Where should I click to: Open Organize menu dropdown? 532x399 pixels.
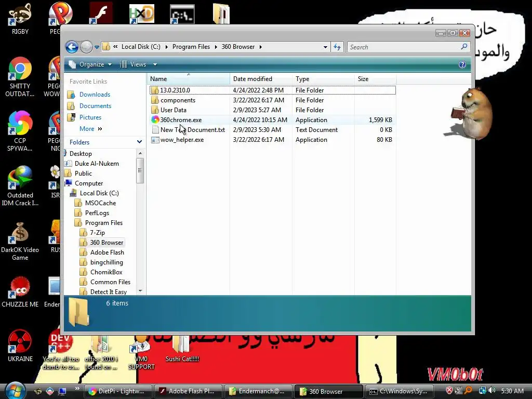coord(90,64)
